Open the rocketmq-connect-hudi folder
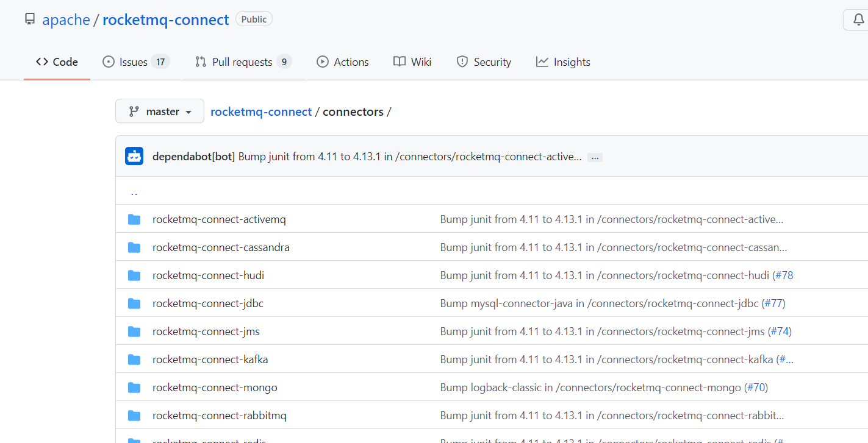 (208, 275)
